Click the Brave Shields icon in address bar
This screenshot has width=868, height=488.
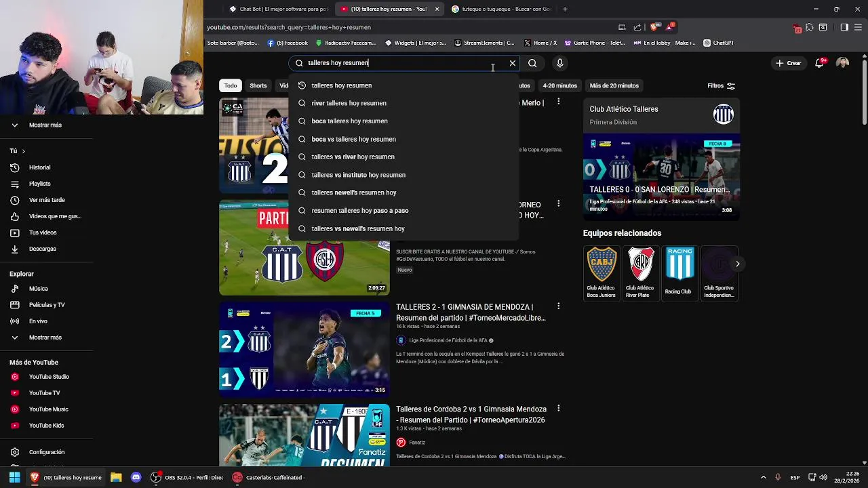click(x=654, y=27)
